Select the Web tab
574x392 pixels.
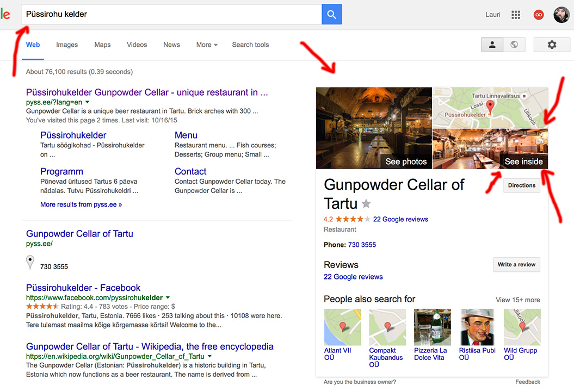click(33, 45)
